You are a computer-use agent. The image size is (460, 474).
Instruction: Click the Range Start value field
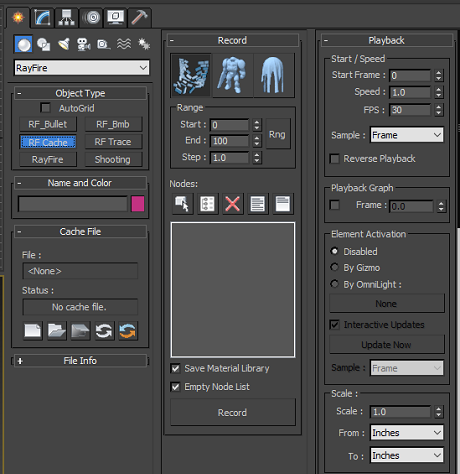pyautogui.click(x=229, y=125)
